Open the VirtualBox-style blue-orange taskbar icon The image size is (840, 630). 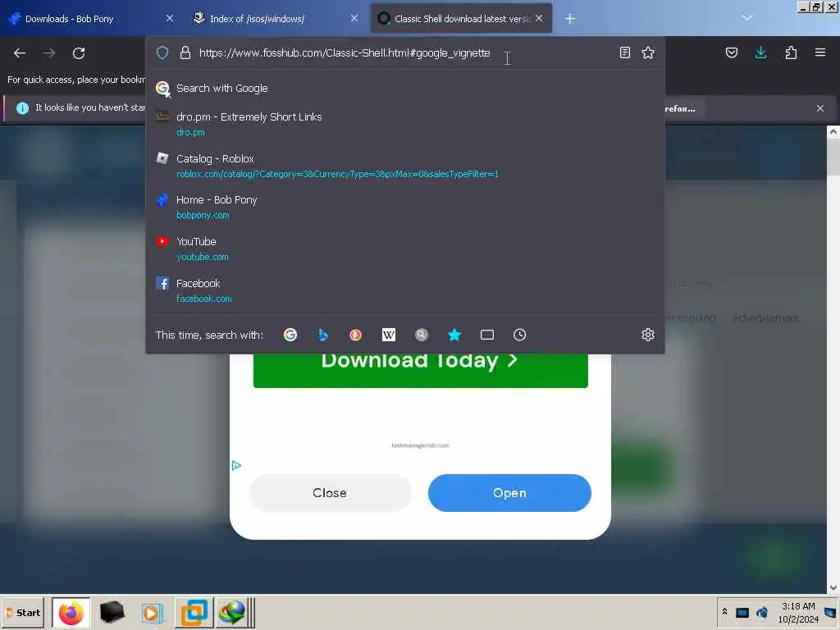[x=194, y=612]
